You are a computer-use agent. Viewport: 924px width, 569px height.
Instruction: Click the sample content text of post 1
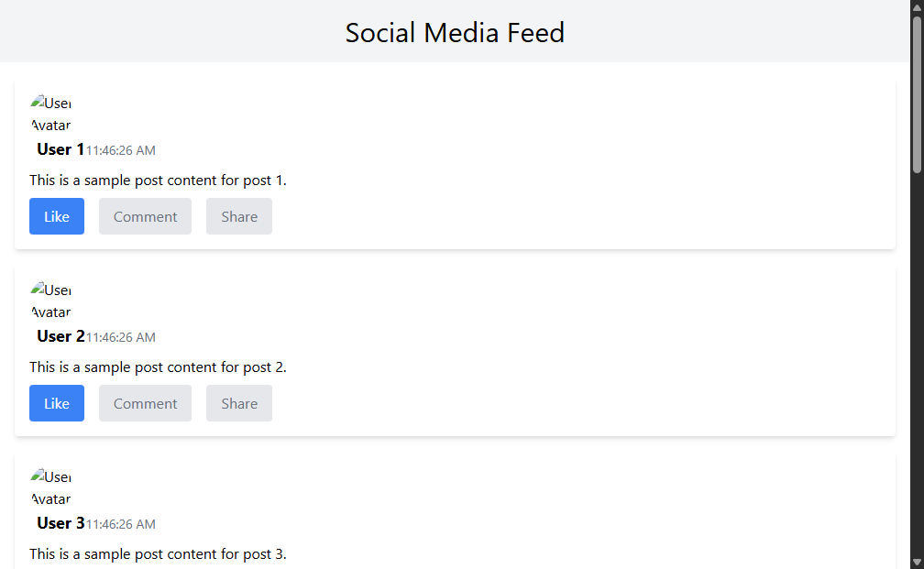pyautogui.click(x=158, y=181)
